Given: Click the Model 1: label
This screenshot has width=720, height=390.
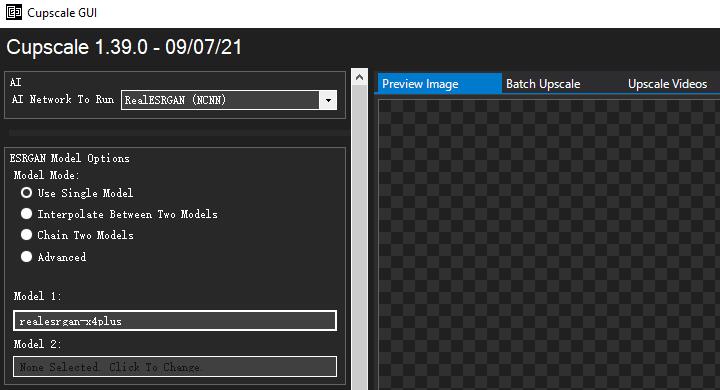Looking at the screenshot, I should point(37,296).
